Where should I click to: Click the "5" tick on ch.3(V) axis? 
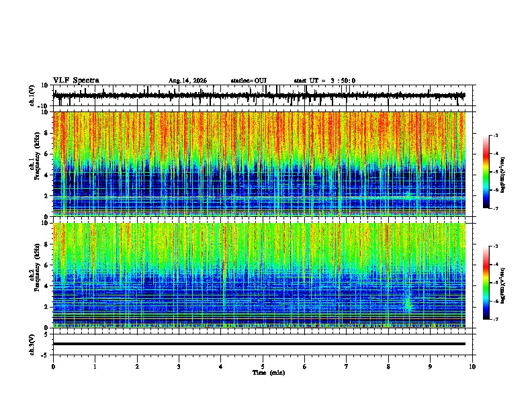click(47, 334)
